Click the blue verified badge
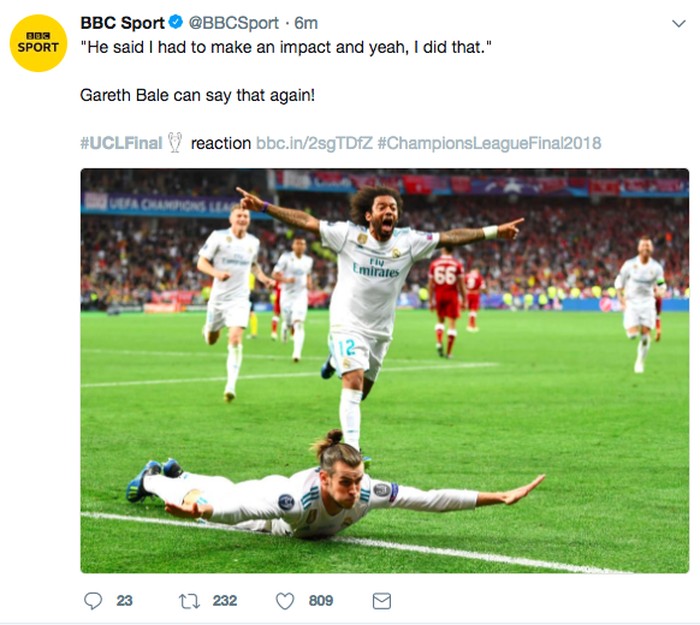The height and width of the screenshot is (625, 700). [177, 24]
